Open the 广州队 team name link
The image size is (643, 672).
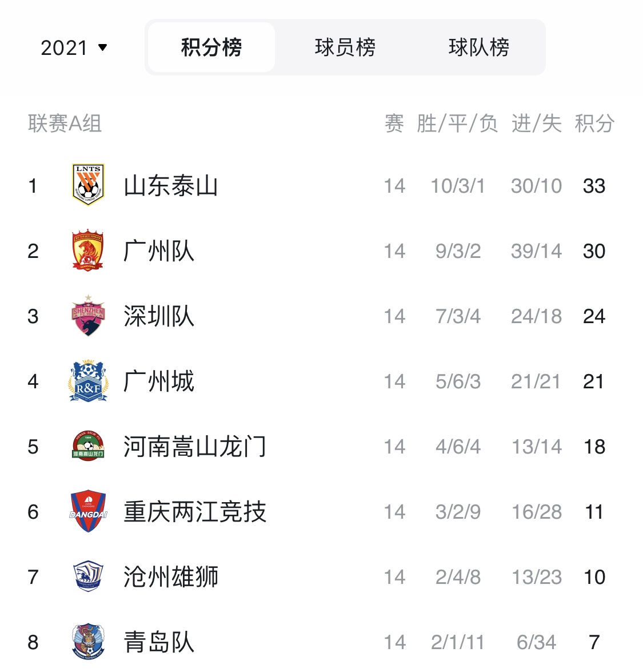tap(159, 251)
